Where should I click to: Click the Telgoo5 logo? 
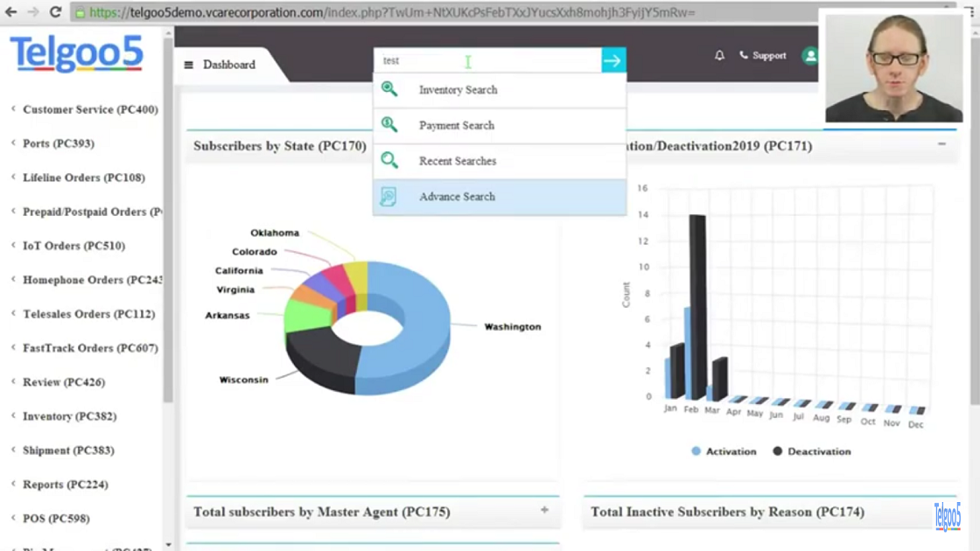coord(76,52)
